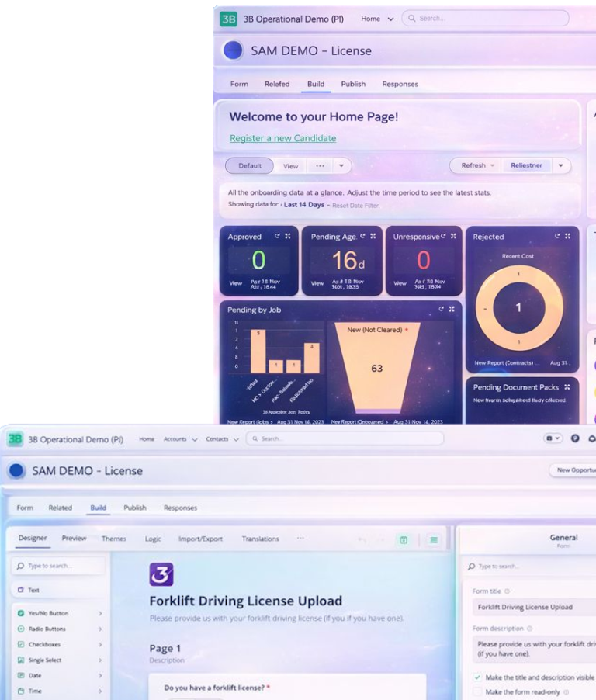Enable 'Make the form read-only' checkbox

[x=477, y=691]
